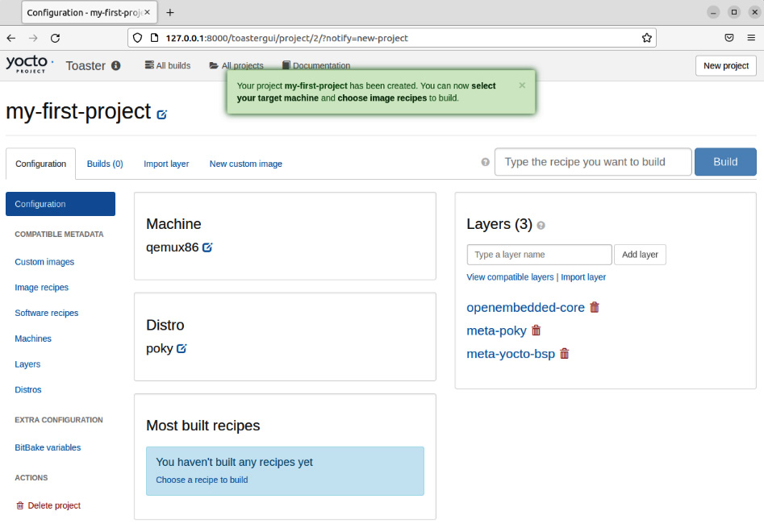
Task: Show Toaster info icon details
Action: point(116,65)
